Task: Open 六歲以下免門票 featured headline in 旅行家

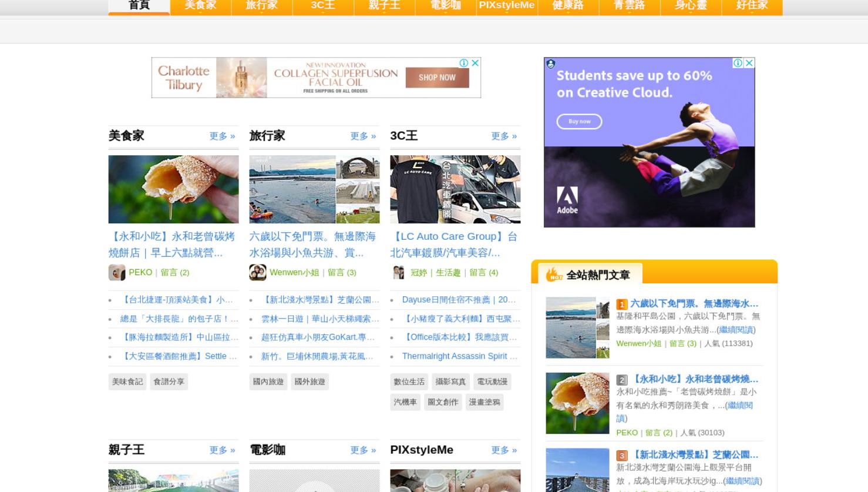Action: coord(312,245)
